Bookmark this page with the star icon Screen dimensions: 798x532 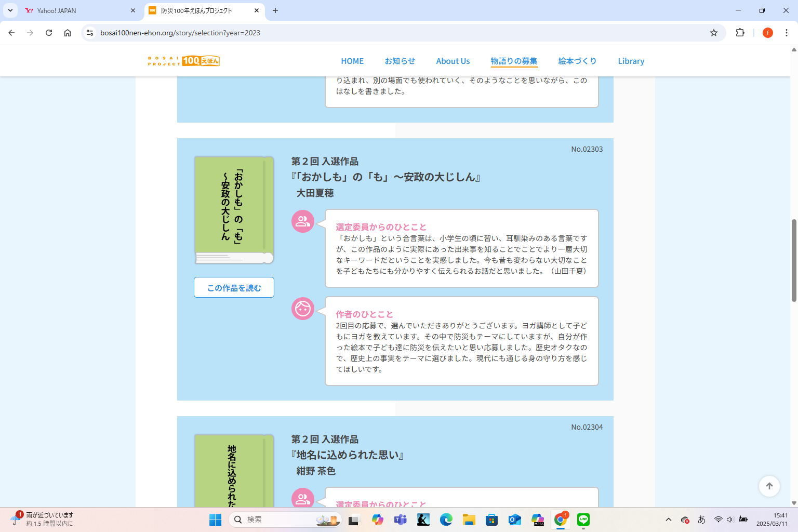tap(714, 33)
